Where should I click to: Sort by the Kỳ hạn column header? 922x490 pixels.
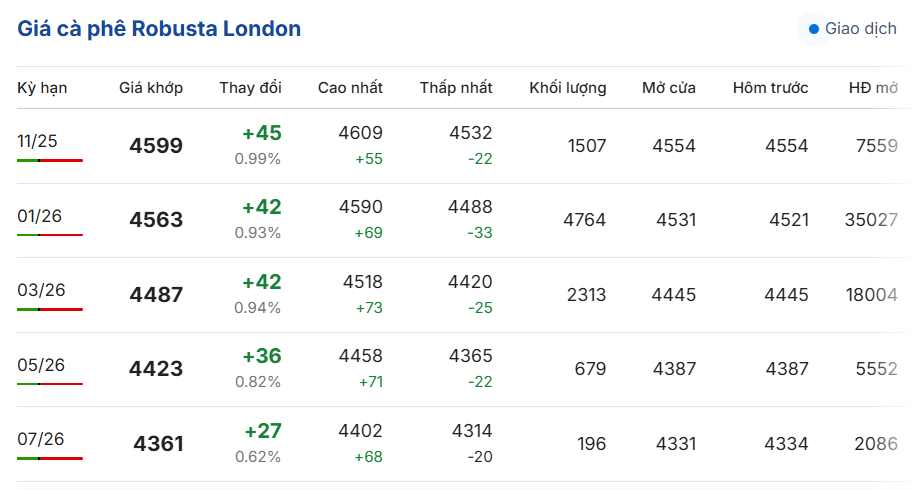[x=42, y=88]
